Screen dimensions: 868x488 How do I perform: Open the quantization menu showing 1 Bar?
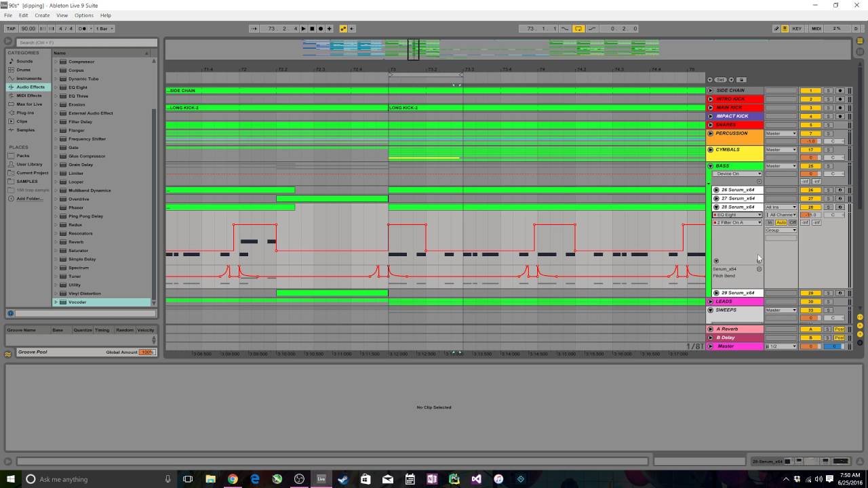pos(104,28)
